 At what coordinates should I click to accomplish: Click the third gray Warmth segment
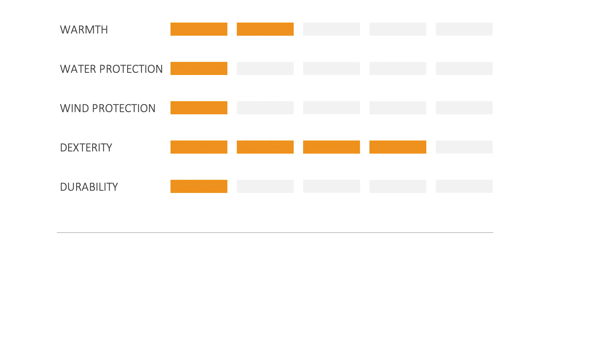(332, 29)
